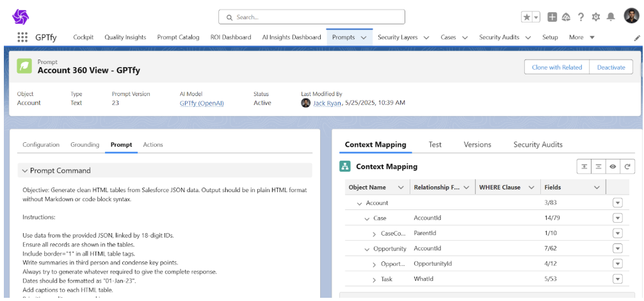Click inside the Search field
The image size is (644, 301).
311,17
